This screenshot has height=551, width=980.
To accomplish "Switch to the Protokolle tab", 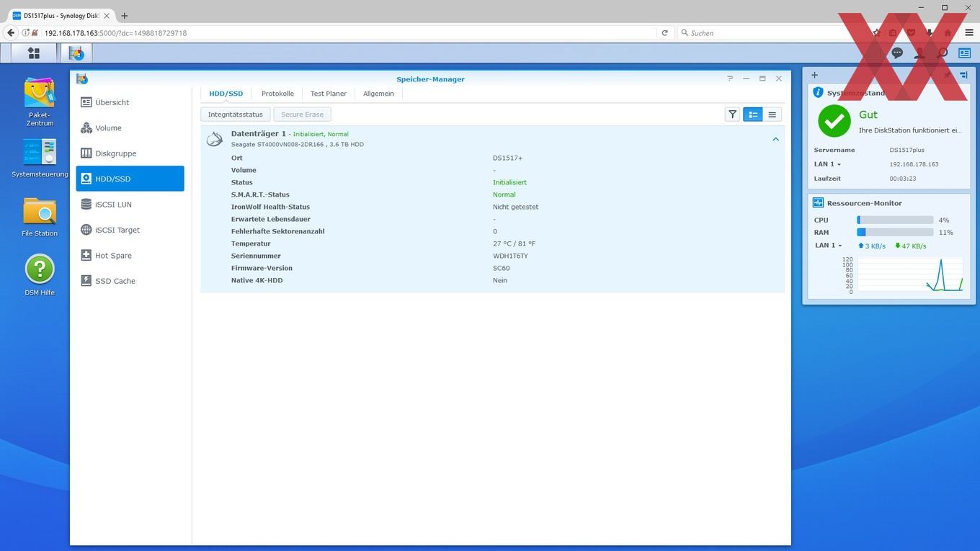I will point(277,94).
